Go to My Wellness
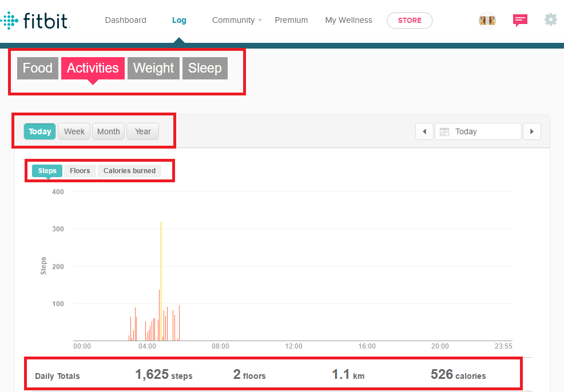Viewport: 564px width, 392px height. [x=348, y=20]
